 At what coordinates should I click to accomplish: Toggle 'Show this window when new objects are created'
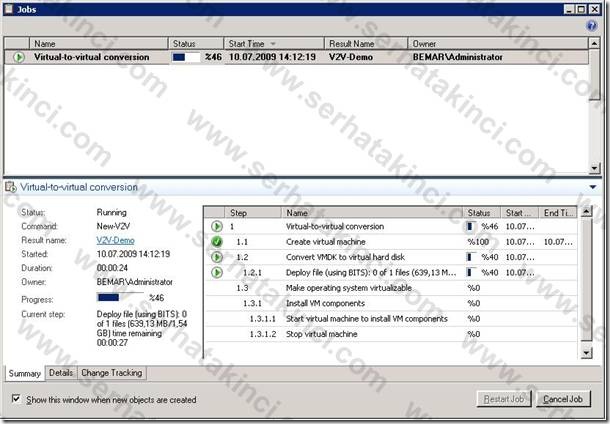click(16, 399)
